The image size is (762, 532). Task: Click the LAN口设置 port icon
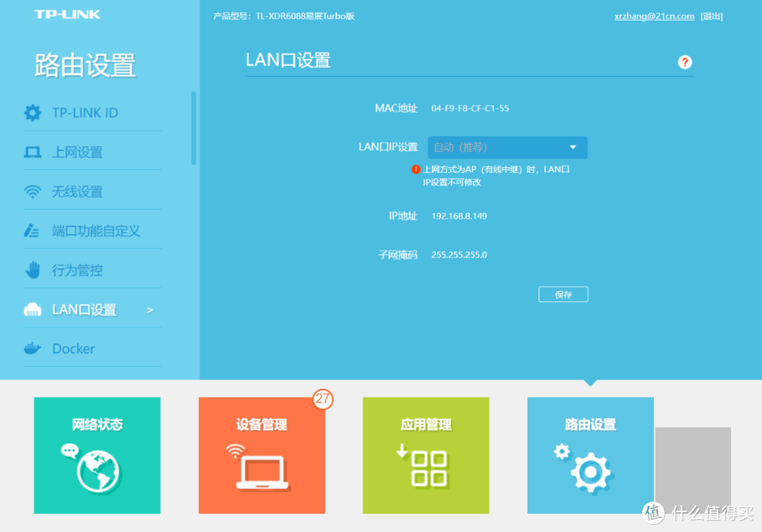point(32,309)
